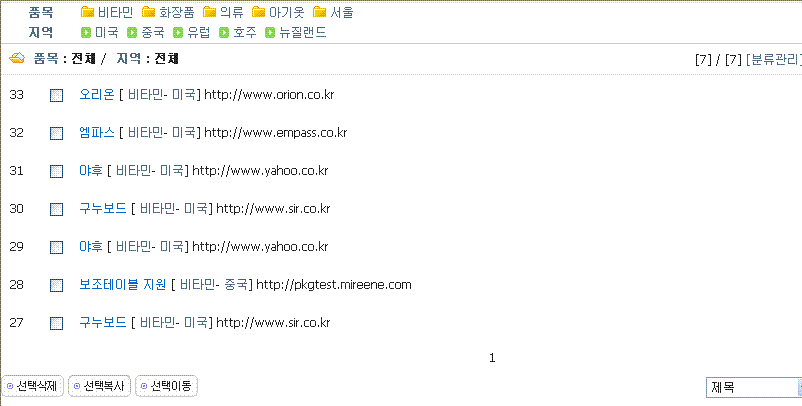Filter by region 호주
The width and height of the screenshot is (802, 406).
[244, 33]
